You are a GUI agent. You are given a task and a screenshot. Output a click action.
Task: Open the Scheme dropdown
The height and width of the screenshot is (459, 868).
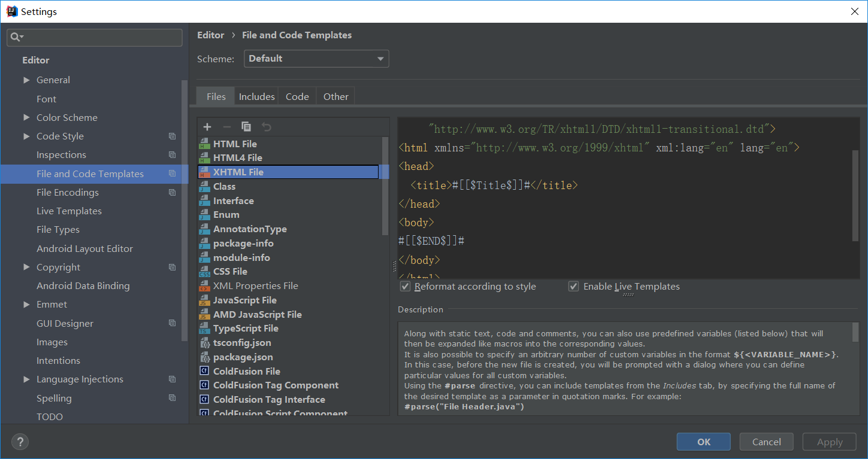[316, 59]
